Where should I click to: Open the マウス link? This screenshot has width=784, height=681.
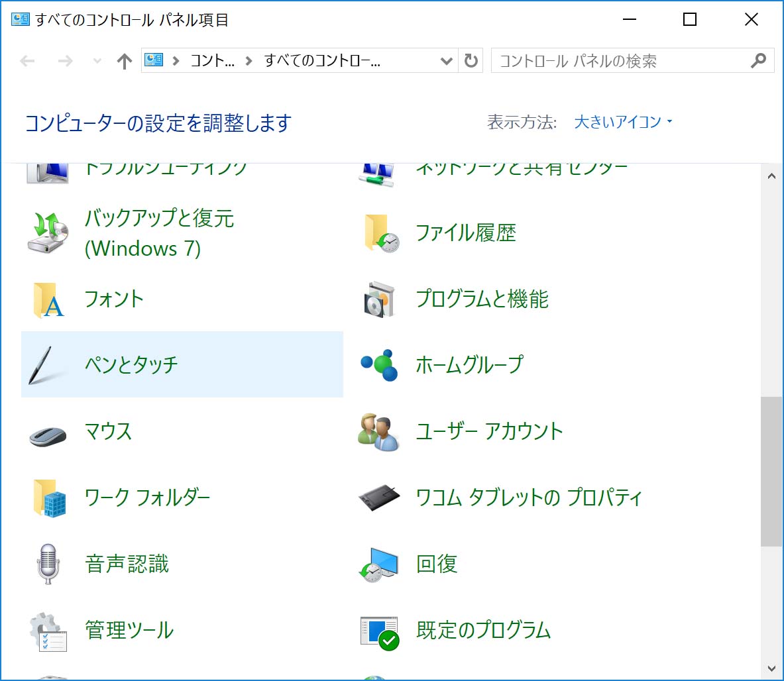tap(108, 431)
